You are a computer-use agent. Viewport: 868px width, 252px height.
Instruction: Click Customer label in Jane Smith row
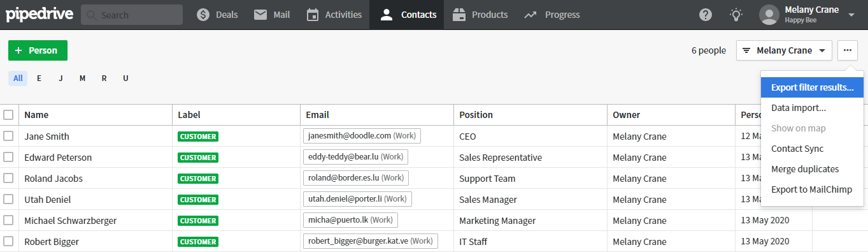point(198,136)
